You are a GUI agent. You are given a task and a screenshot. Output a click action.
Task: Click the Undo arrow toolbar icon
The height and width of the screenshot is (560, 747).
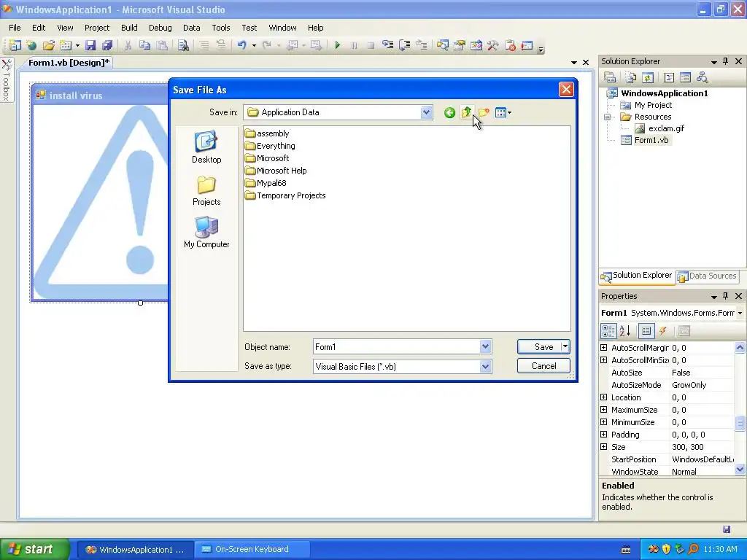[242, 45]
